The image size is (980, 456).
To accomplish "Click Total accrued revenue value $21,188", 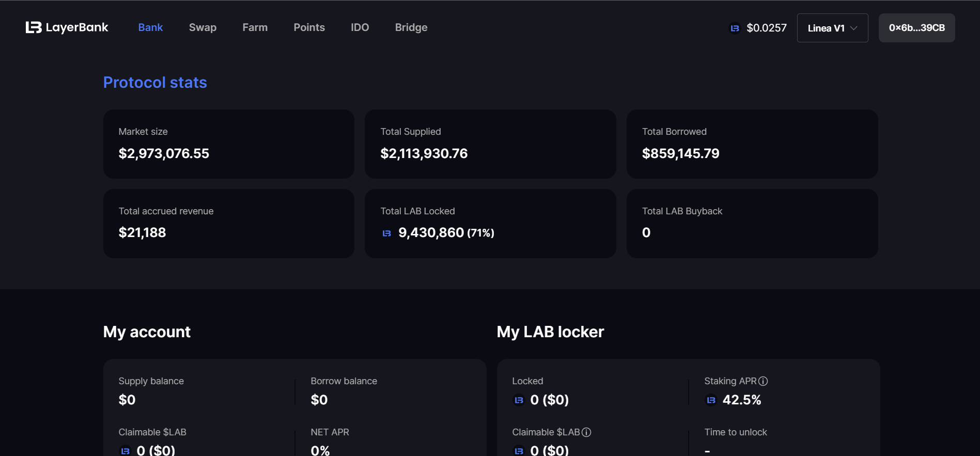I will coord(142,232).
